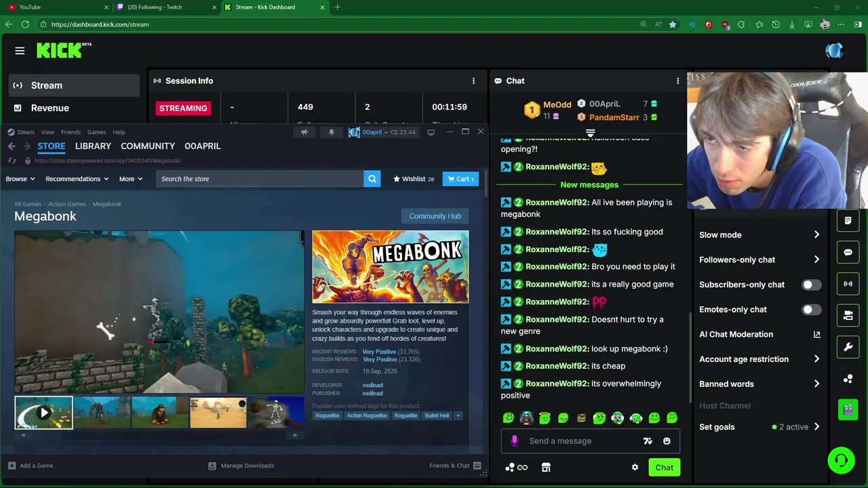Open the Kick hamburger menu
Screen dimensions: 868x488
(20, 51)
